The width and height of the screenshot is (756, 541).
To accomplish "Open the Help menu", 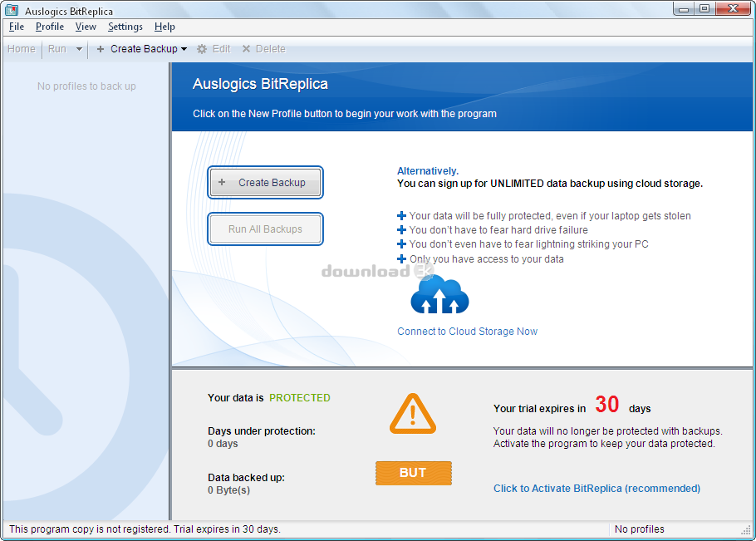I will (164, 27).
